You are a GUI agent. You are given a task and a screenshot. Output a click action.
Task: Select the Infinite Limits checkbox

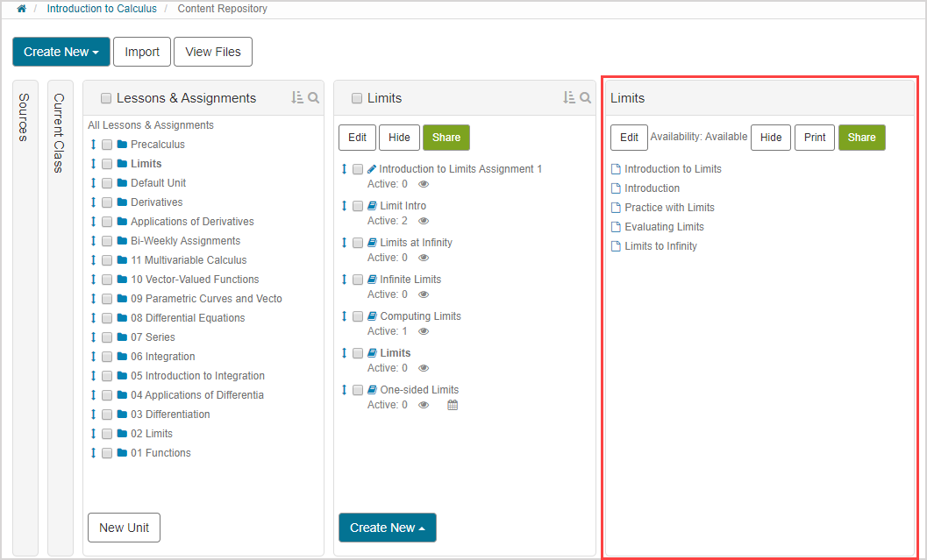pyautogui.click(x=358, y=280)
